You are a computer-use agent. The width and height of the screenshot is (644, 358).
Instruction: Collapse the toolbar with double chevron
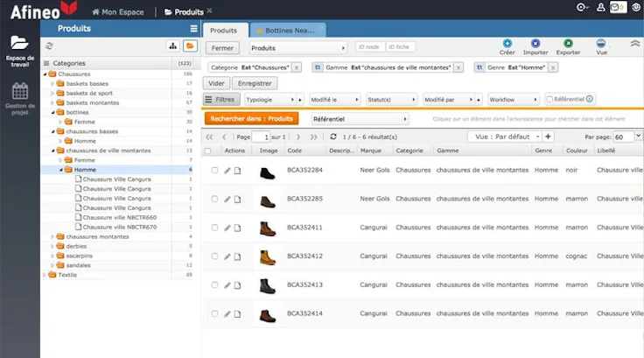(x=635, y=43)
